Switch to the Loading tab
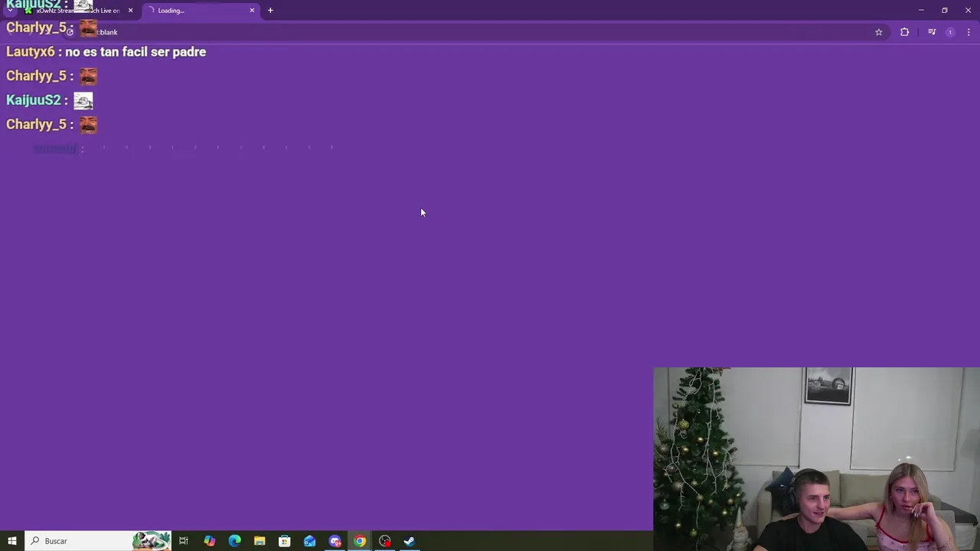Viewport: 980px width, 551px height. pyautogui.click(x=201, y=11)
